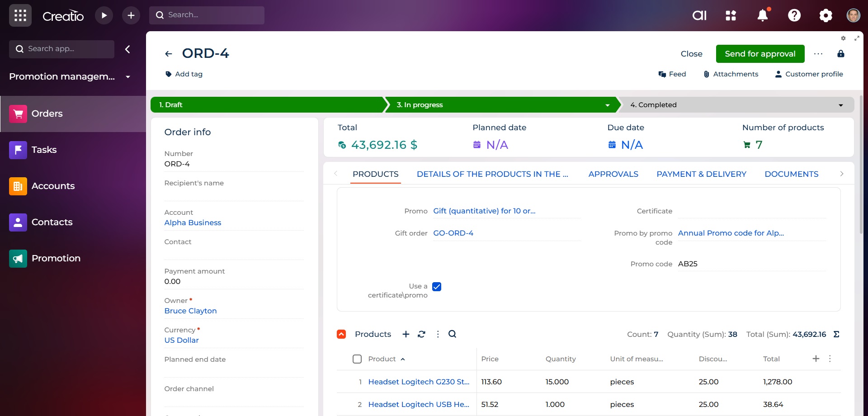The image size is (868, 416).
Task: Refresh the Products list
Action: [x=421, y=334]
